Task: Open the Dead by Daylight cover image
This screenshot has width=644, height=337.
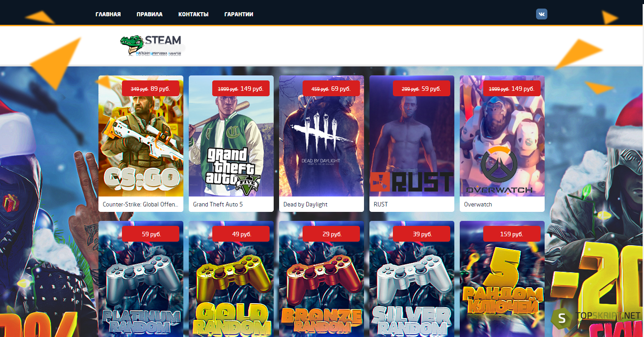Action: coord(322,136)
